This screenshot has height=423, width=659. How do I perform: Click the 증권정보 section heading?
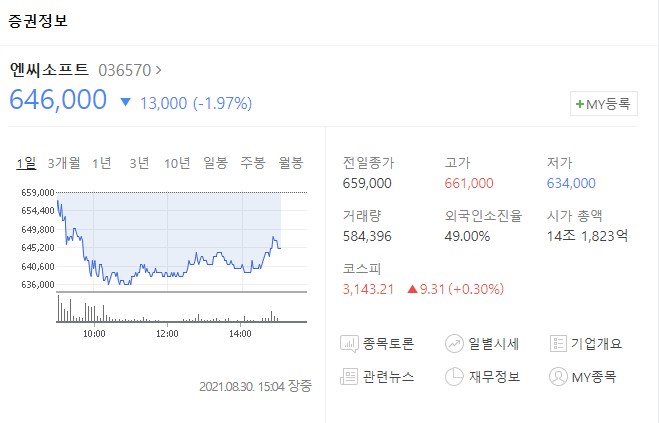tap(38, 21)
